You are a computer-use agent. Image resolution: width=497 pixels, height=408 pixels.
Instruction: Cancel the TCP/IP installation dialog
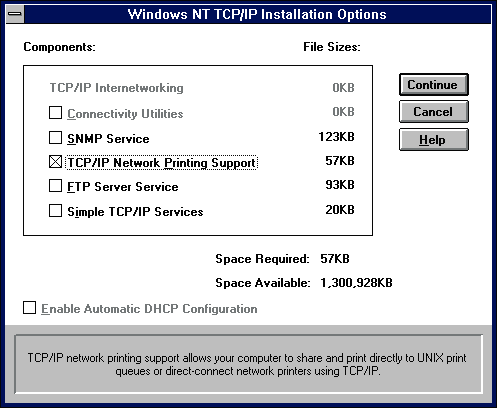(x=434, y=112)
